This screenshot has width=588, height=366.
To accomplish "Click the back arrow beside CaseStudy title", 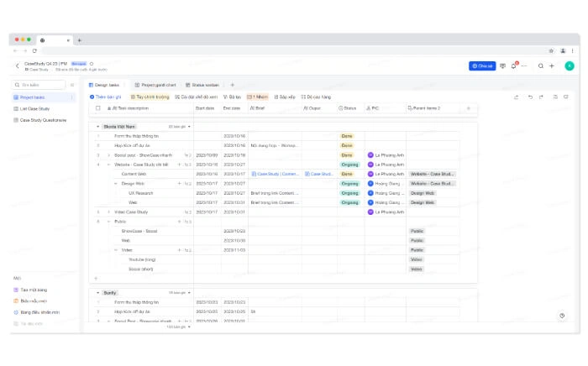I will (18, 65).
